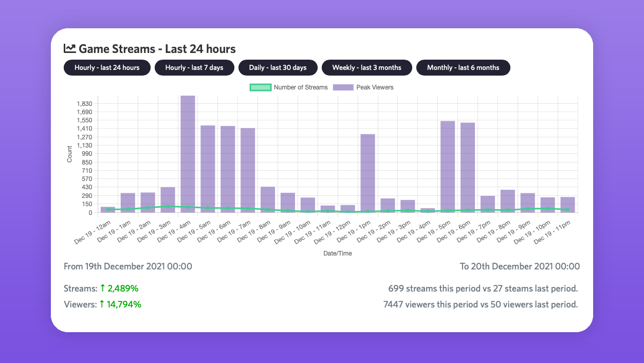
Task: Click the Viewers 14,794% percentage link
Action: click(x=123, y=304)
